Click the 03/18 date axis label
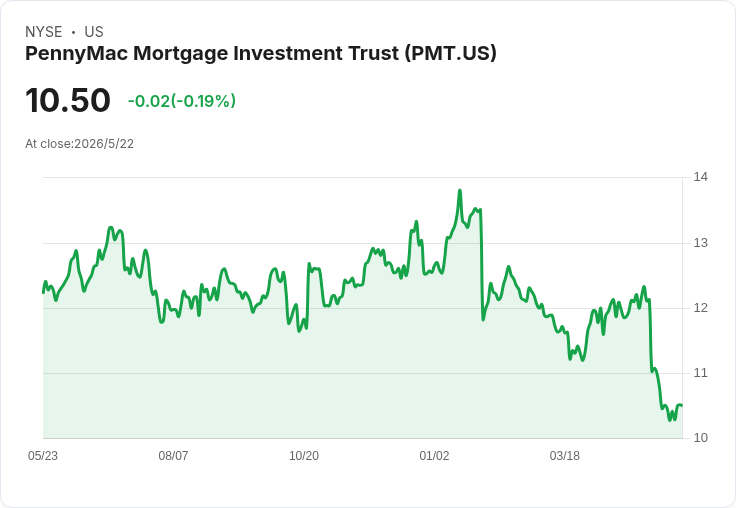Viewport: 736px width, 508px height. pos(565,455)
